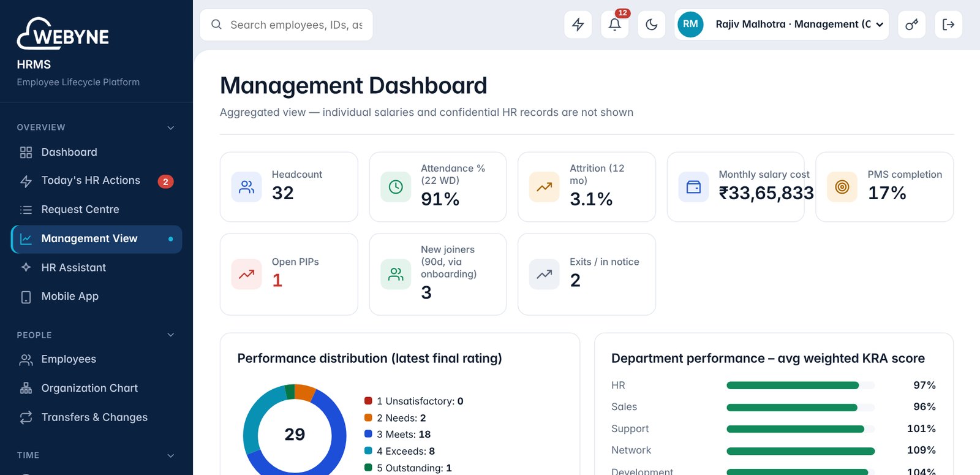Click the Network department progress bar
980x475 pixels.
[x=801, y=451]
